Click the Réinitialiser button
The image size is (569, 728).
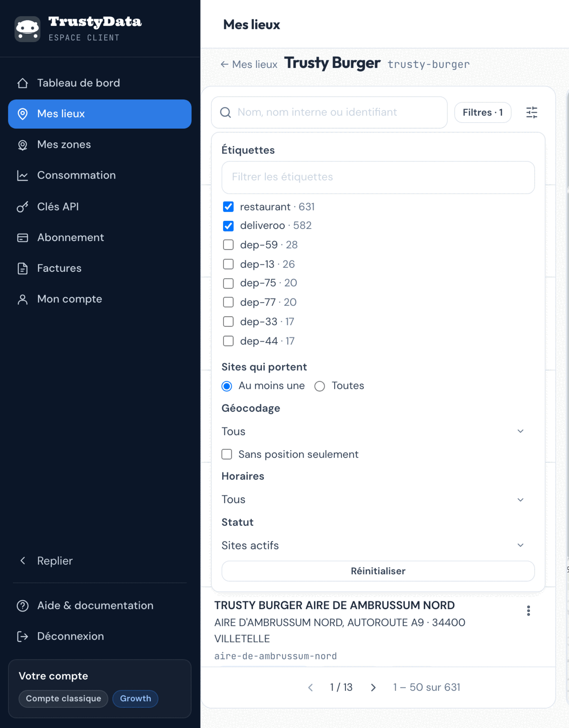378,571
